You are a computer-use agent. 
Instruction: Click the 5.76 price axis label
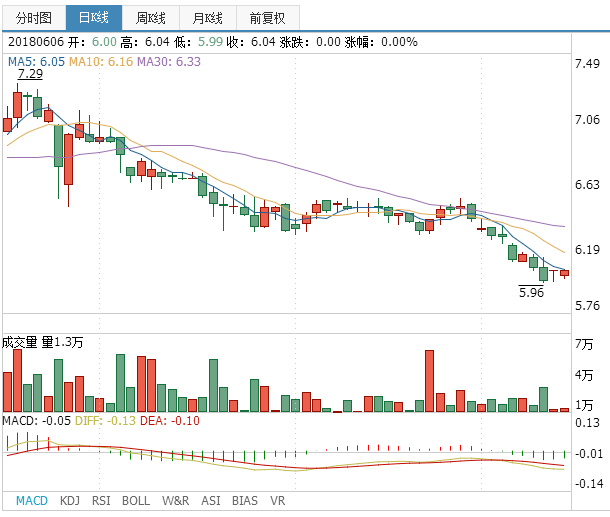pyautogui.click(x=587, y=305)
